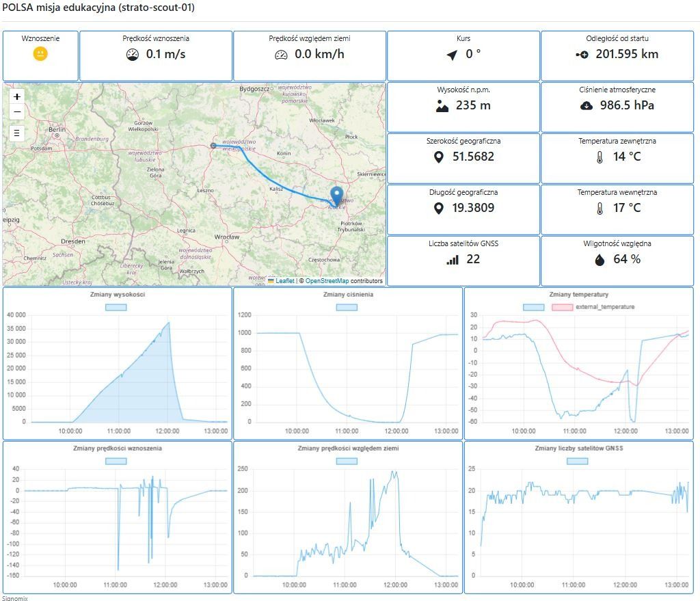This screenshot has width=700, height=601.
Task: Click the flight start point circle on map
Action: tap(213, 146)
